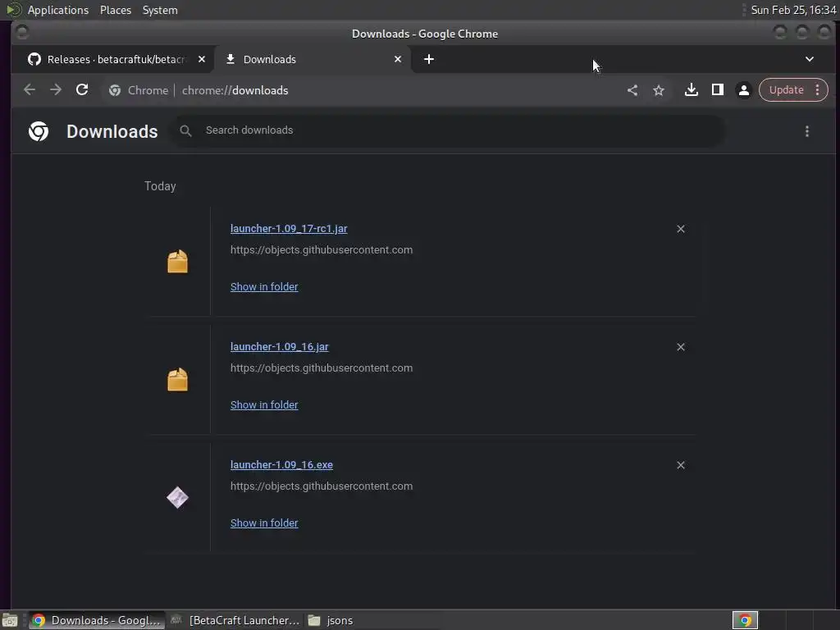Image resolution: width=840 pixels, height=630 pixels.
Task: Click the package icon for launcher-1.09_17-rc1.jar
Action: (x=177, y=262)
